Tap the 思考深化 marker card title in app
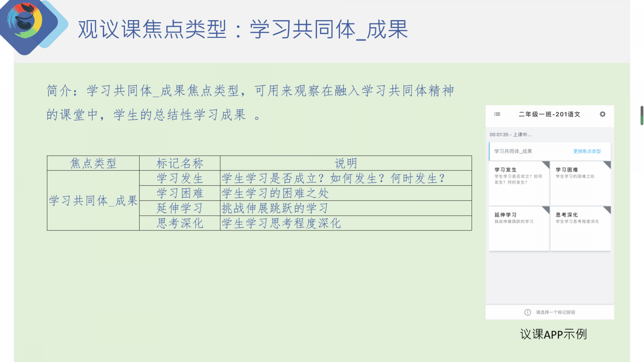The image size is (644, 362). 567,215
